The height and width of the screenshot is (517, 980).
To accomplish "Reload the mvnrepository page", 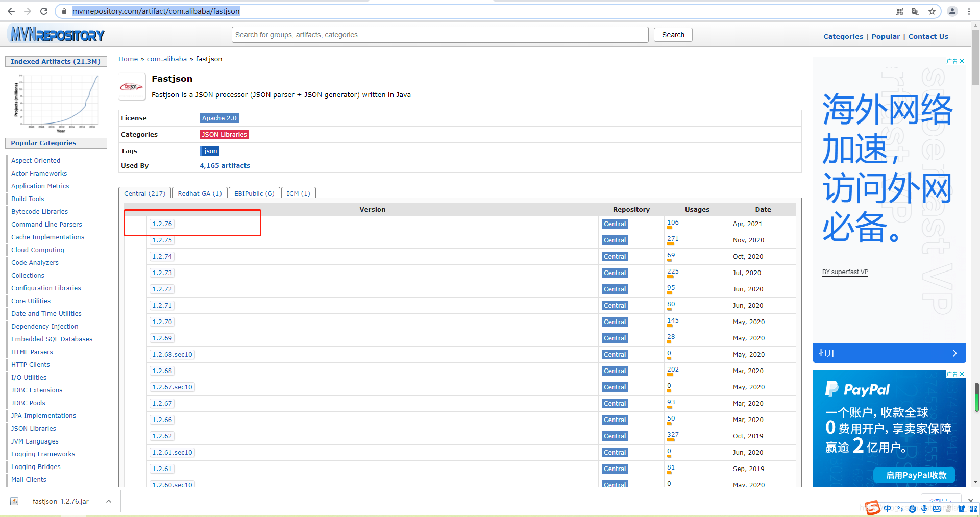I will [44, 11].
